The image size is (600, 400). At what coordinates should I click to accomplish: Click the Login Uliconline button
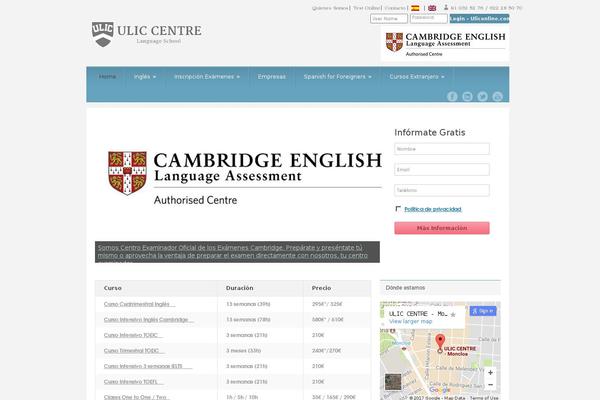tap(479, 18)
